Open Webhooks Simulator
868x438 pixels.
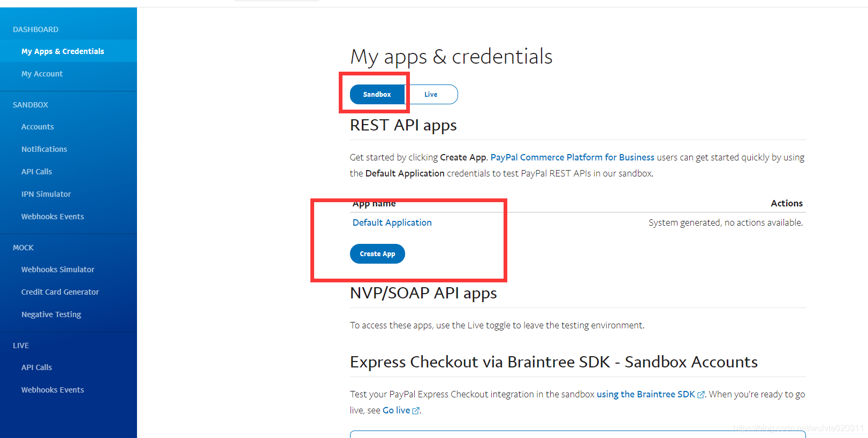[58, 270]
